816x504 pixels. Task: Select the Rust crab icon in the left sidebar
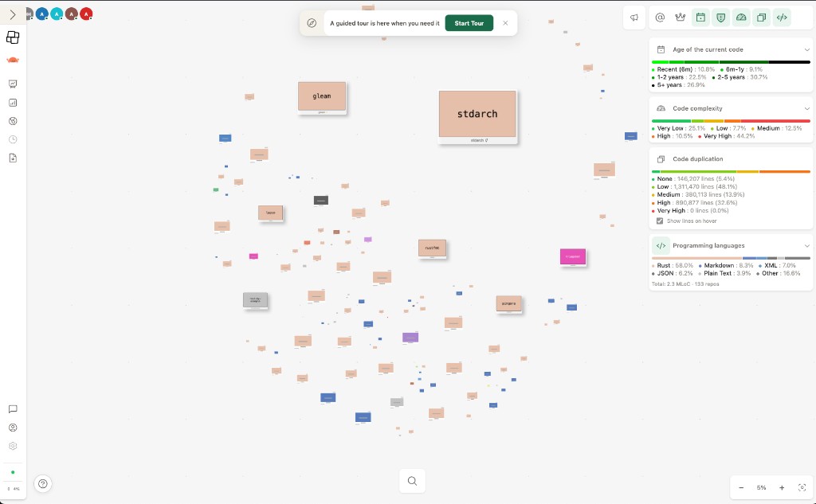click(x=12, y=60)
